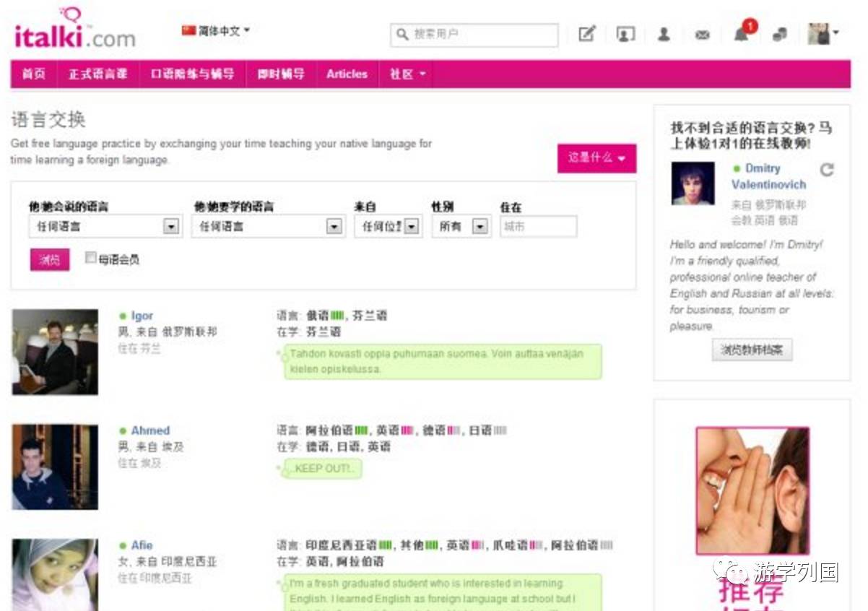The image size is (868, 611).
Task: Click the 找不到合适的语言交换 sidebar heading
Action: (751, 136)
